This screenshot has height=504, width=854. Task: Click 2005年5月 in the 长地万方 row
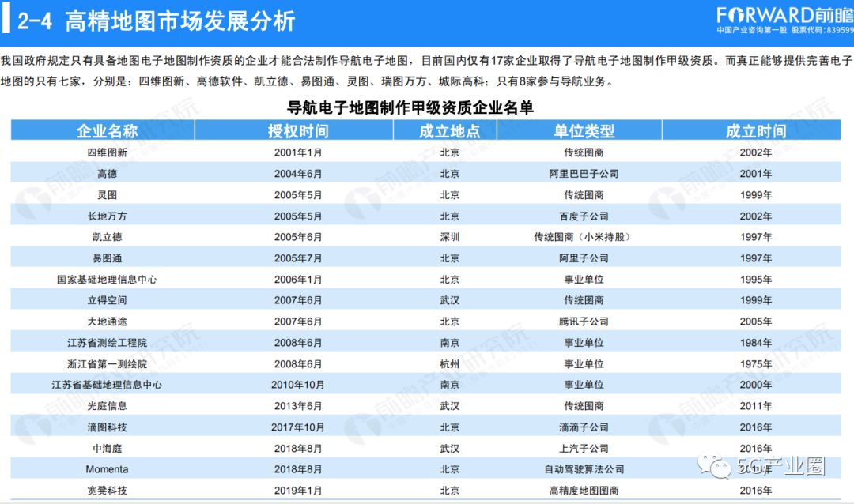(298, 216)
